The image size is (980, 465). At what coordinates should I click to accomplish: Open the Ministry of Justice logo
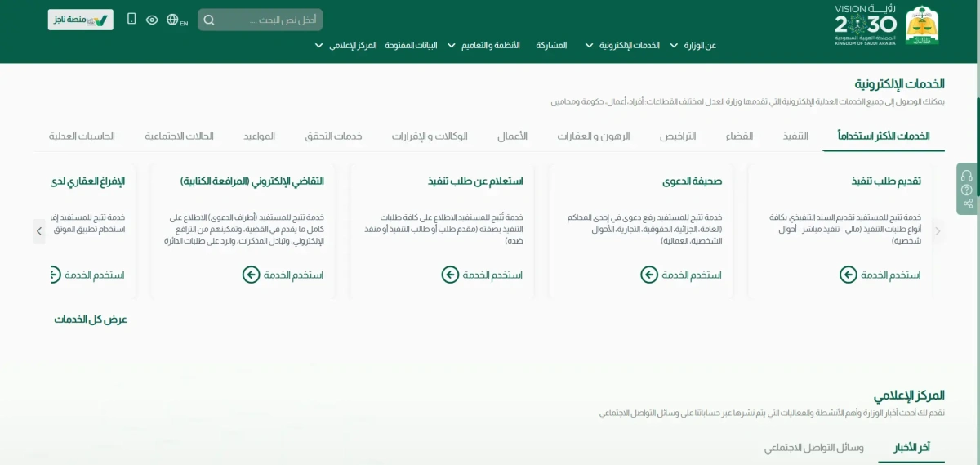pyautogui.click(x=922, y=26)
